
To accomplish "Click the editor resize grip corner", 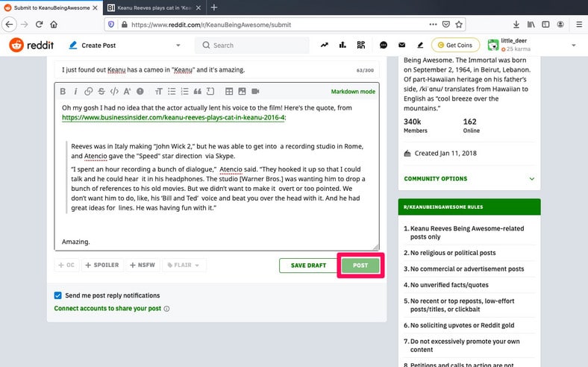I will (x=376, y=247).
